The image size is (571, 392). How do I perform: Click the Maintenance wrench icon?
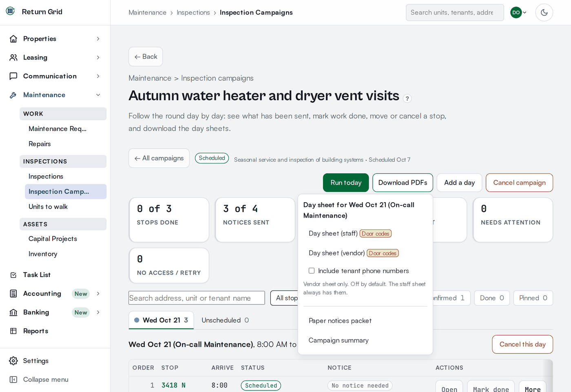13,95
